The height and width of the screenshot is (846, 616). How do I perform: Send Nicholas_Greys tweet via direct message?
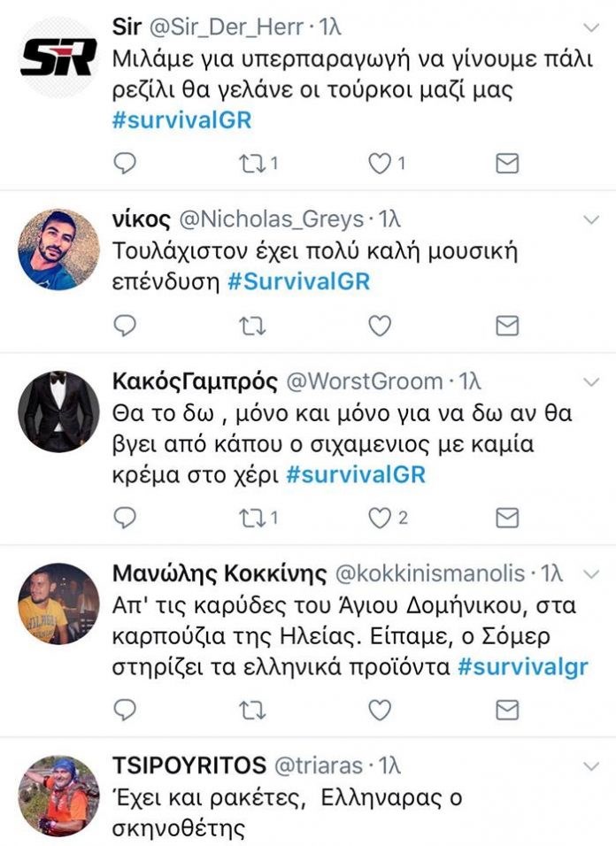[x=507, y=326]
